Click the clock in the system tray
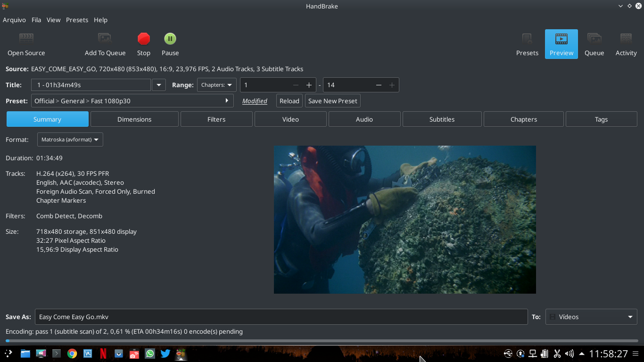644x362 pixels. 608,354
